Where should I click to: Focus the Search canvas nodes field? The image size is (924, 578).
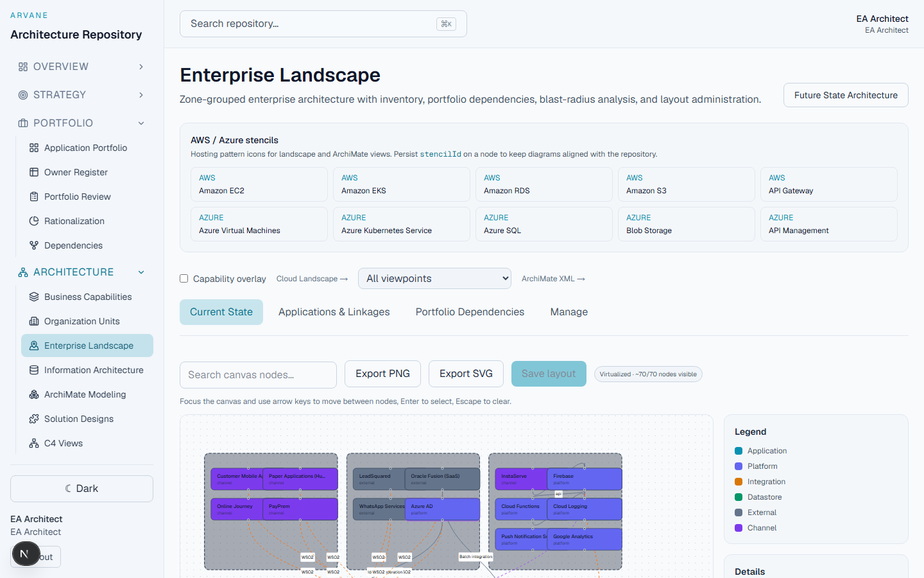[x=258, y=375]
